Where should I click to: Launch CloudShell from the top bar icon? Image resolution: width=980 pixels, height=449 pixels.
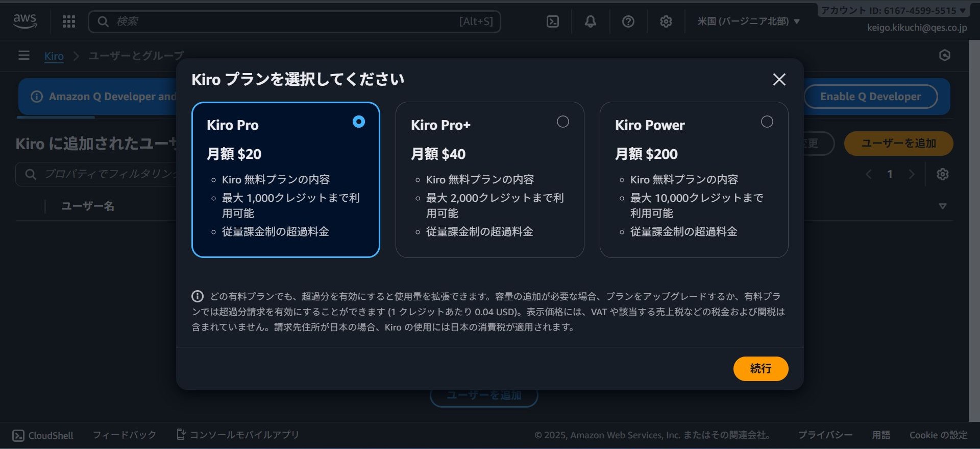(x=552, y=21)
